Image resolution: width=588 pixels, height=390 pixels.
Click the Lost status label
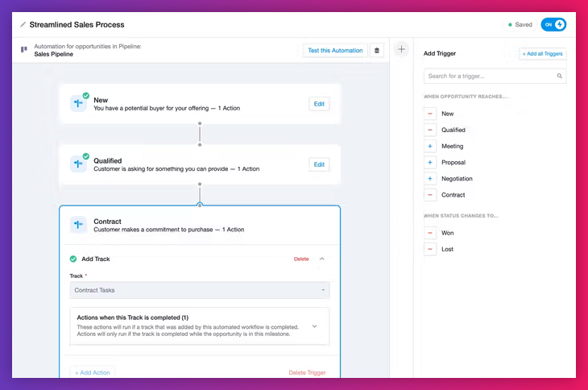coord(447,249)
